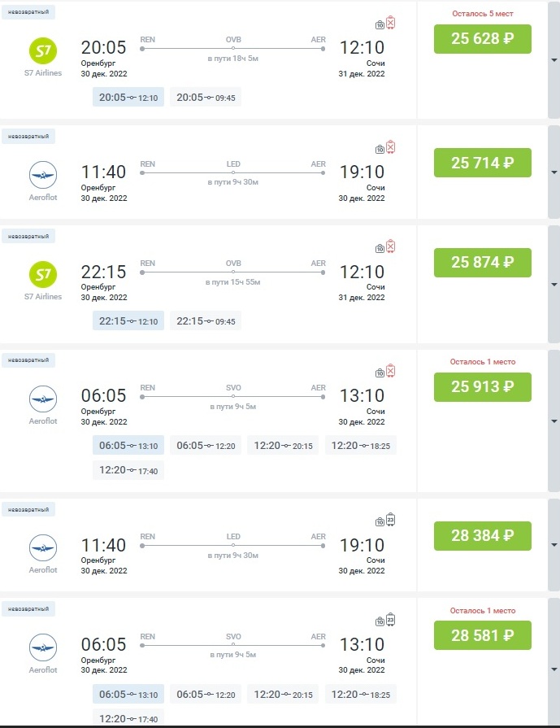Click the no-checked-baggage icon on the 25 628 ₽ flight

[x=391, y=23]
